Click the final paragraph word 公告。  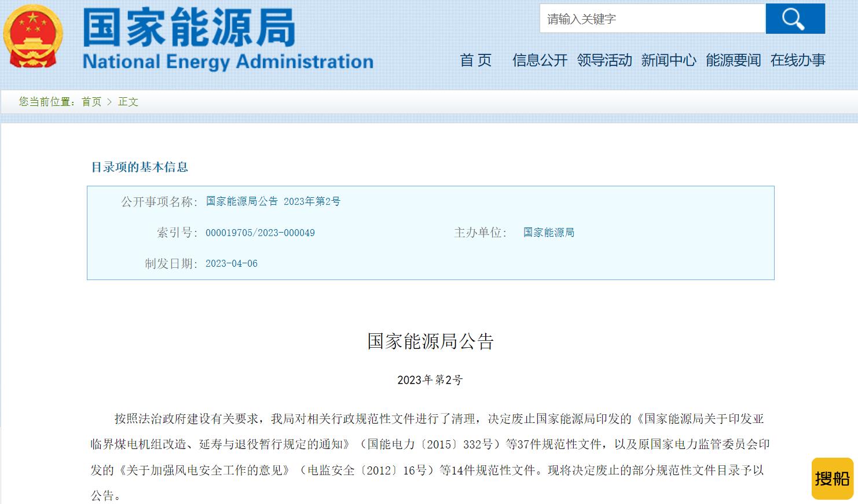tap(106, 496)
